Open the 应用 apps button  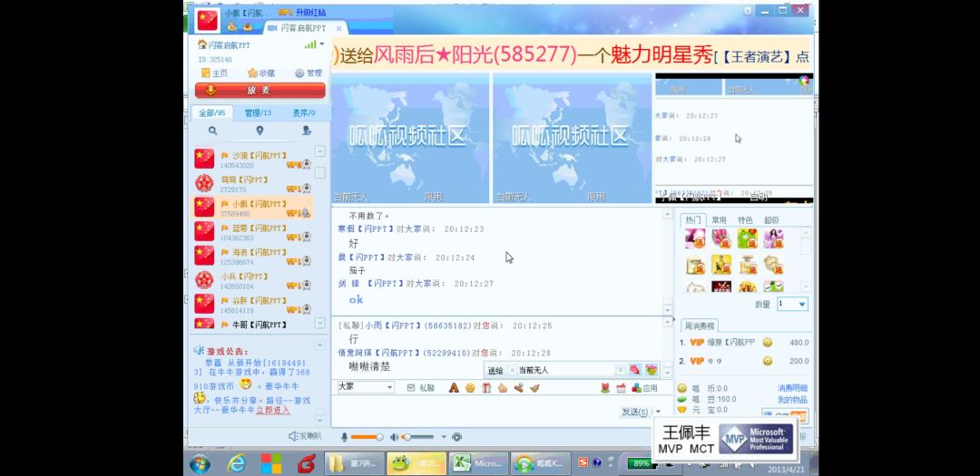[x=644, y=388]
